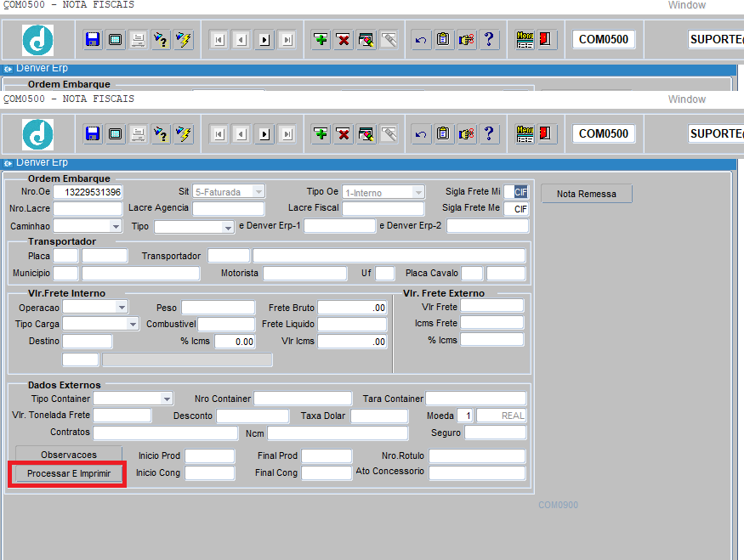Delete record with red X in lower toolbar
The image size is (744, 560).
[x=344, y=133]
